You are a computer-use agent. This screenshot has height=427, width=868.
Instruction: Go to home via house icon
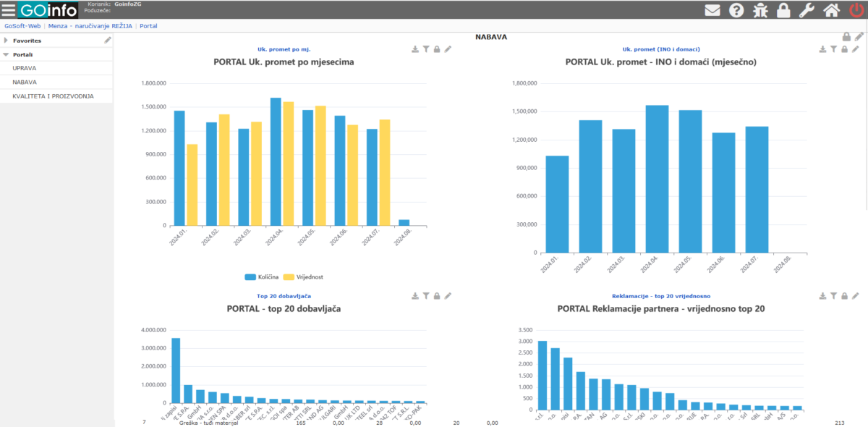832,10
